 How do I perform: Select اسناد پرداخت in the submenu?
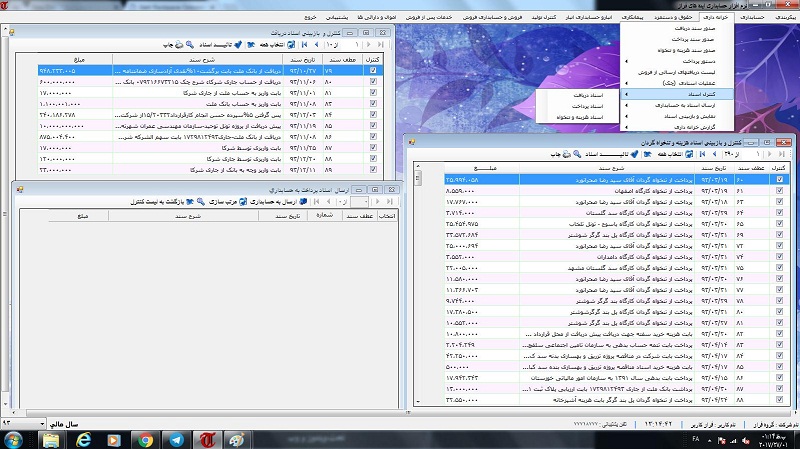click(578, 106)
